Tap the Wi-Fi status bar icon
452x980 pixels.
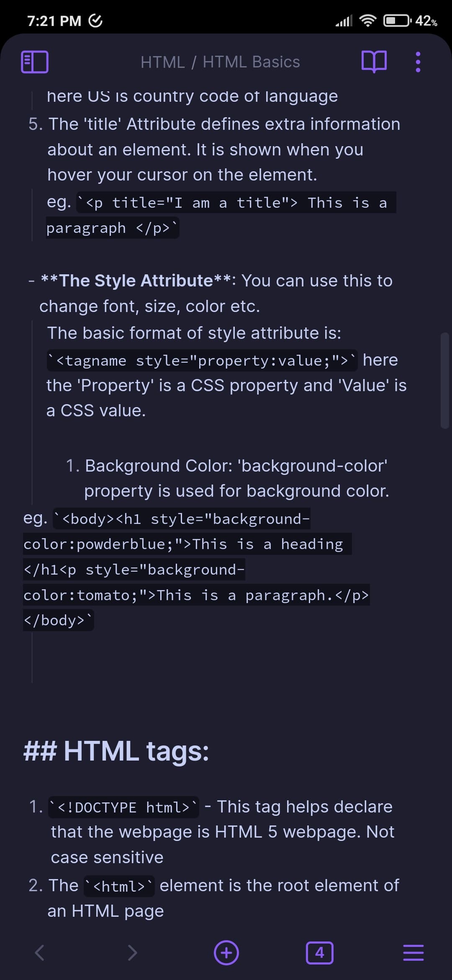click(x=368, y=21)
